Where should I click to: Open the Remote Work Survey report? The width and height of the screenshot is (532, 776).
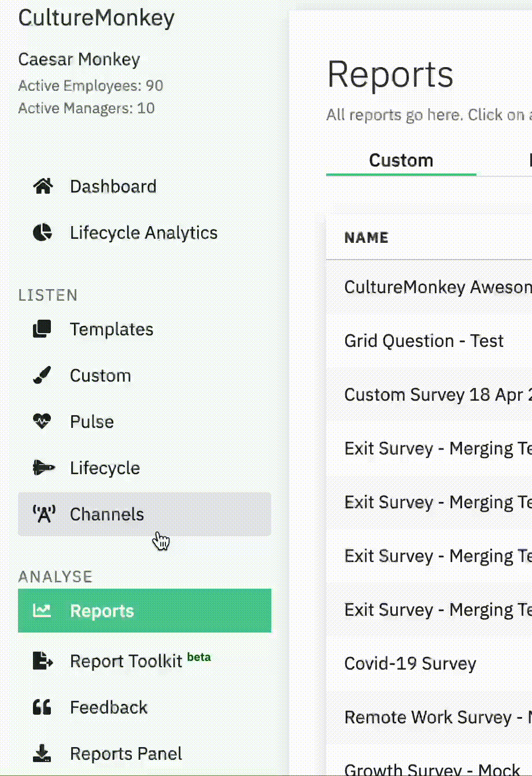click(x=429, y=717)
